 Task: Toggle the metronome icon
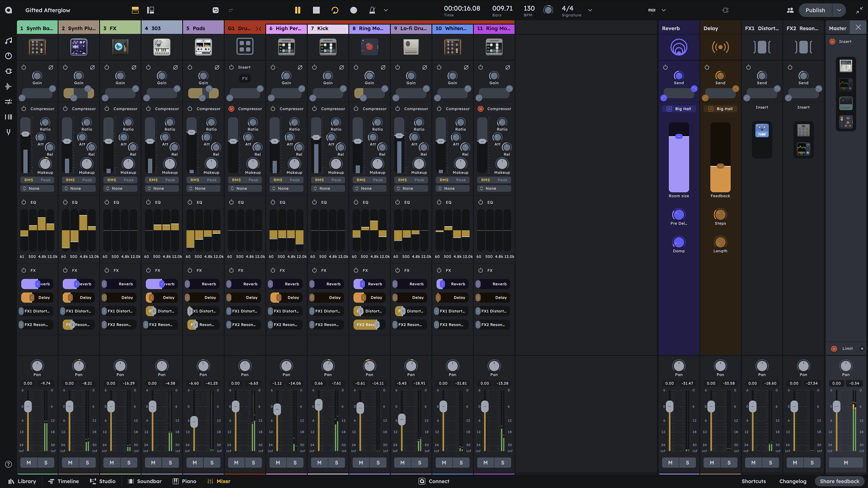pos(372,10)
